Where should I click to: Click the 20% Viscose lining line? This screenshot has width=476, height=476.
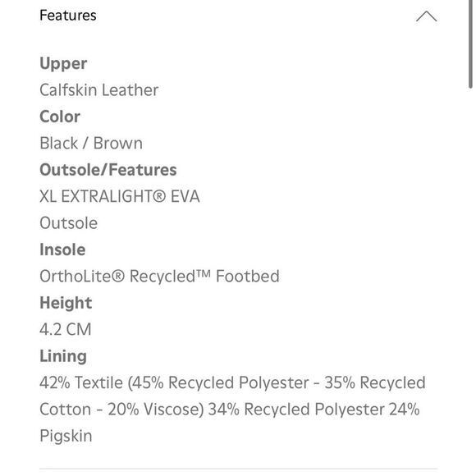230,410
